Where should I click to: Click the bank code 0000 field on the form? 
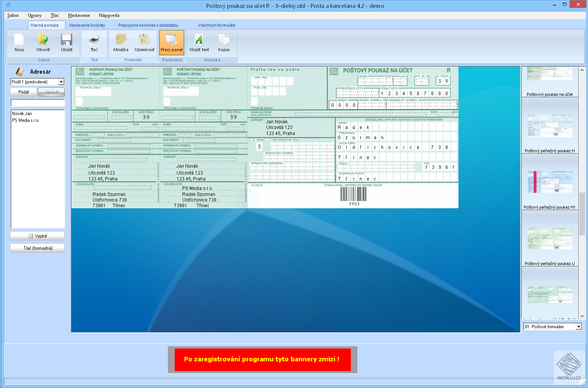click(343, 105)
